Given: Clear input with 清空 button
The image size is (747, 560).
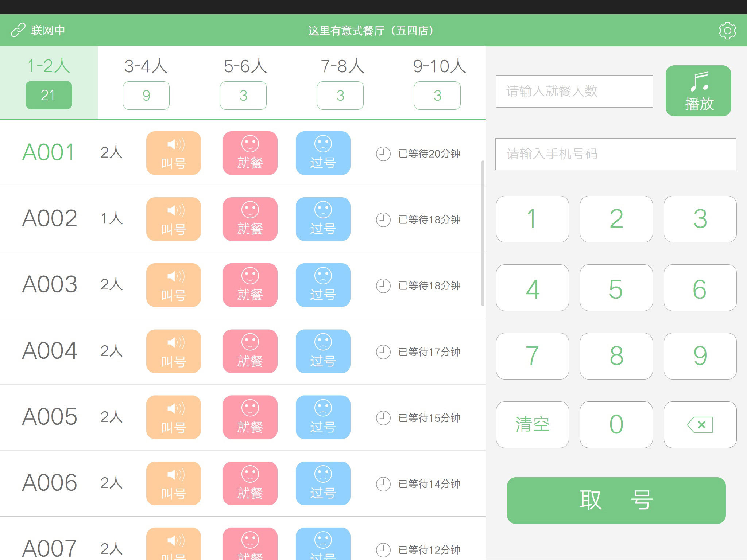Looking at the screenshot, I should [x=532, y=425].
